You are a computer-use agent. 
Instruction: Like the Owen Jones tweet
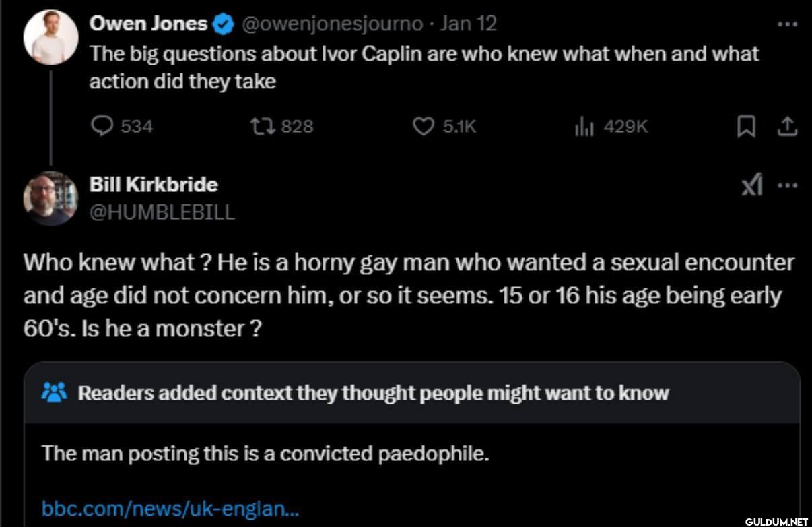[423, 126]
